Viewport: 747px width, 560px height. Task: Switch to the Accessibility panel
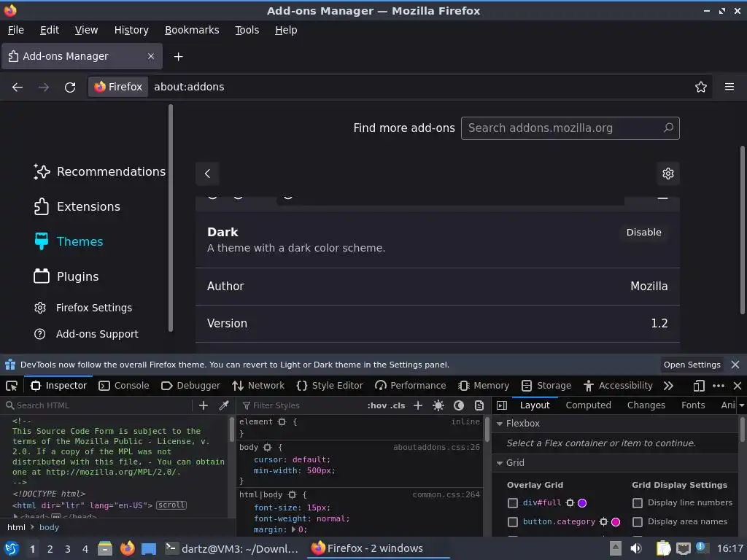click(618, 386)
